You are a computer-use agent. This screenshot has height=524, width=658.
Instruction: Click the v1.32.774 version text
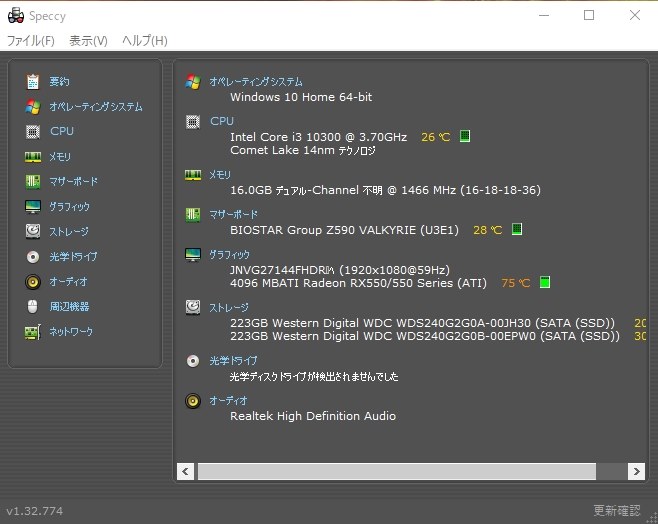point(34,511)
